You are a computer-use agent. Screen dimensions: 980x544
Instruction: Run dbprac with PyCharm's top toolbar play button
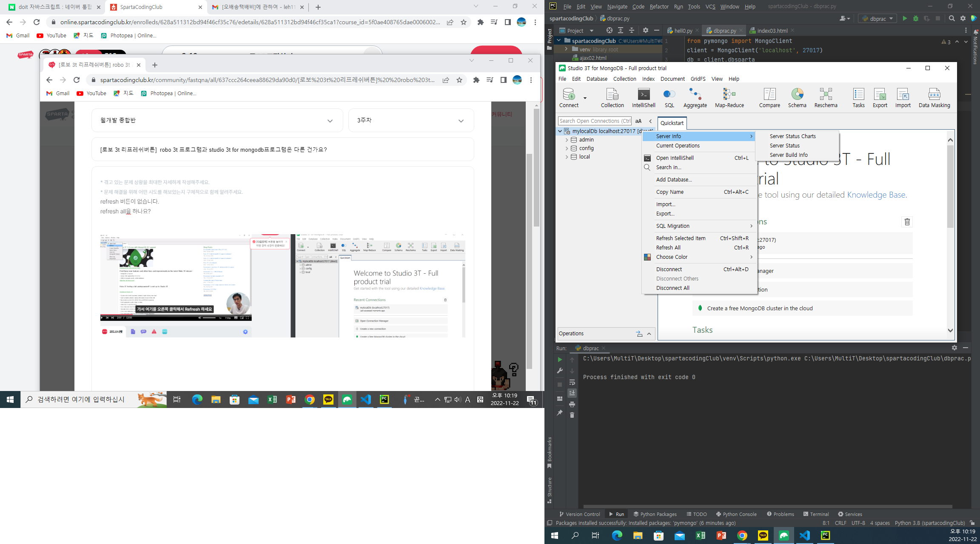(x=905, y=19)
